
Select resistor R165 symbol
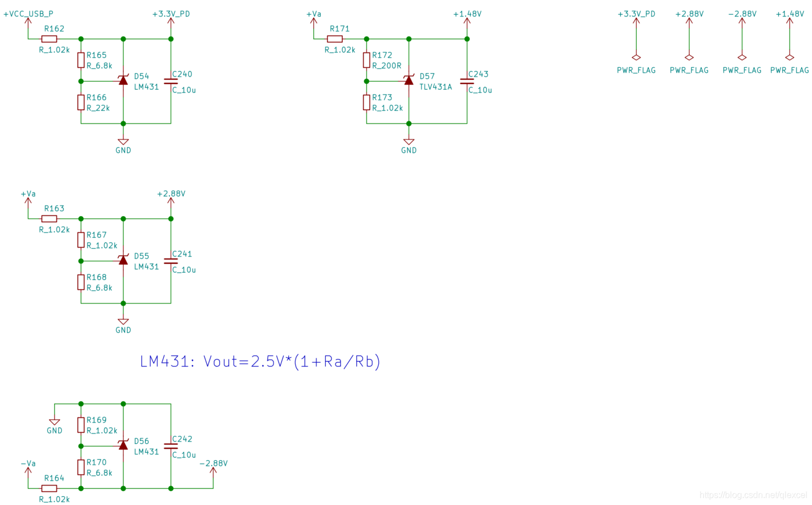[81, 60]
